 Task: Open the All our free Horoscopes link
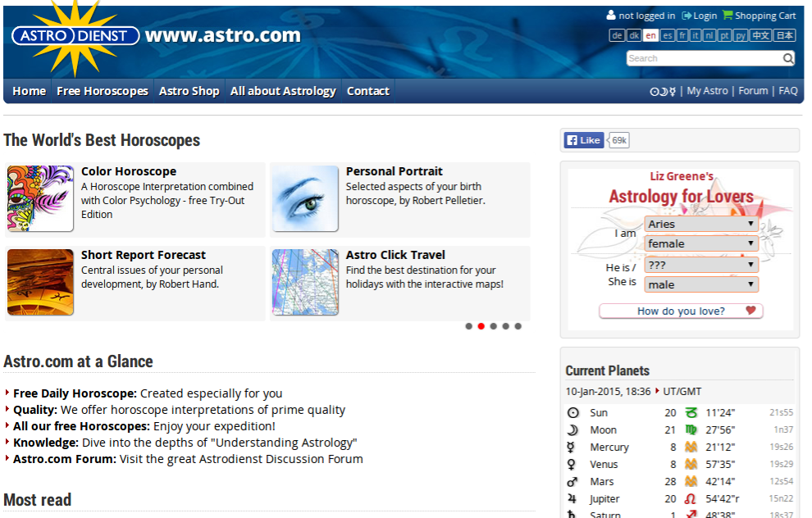[82, 426]
